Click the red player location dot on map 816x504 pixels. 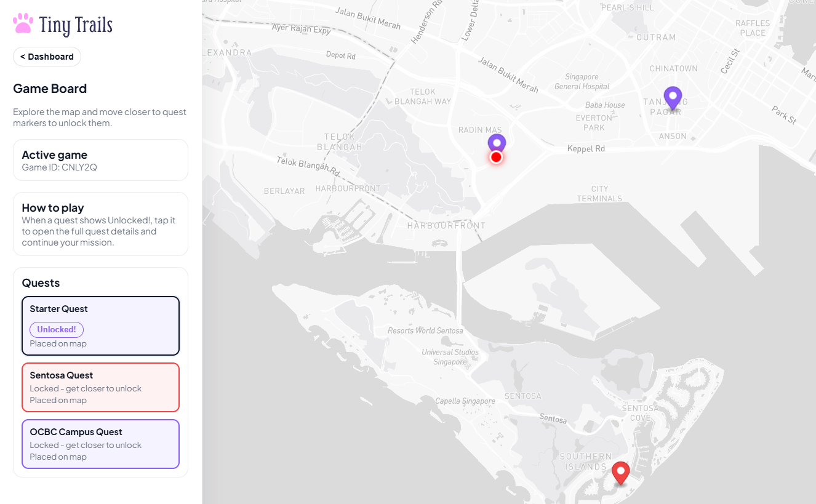[x=497, y=158]
